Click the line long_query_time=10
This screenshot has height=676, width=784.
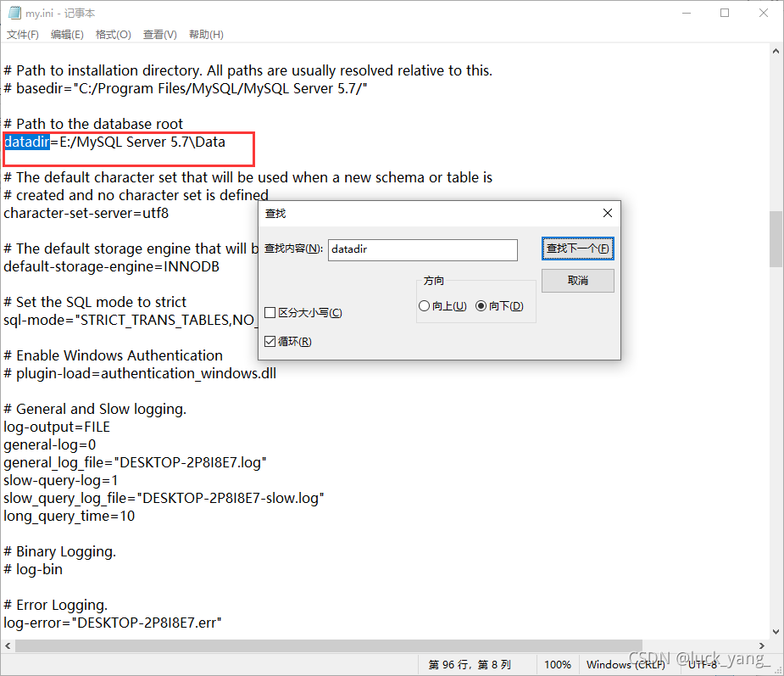(69, 516)
